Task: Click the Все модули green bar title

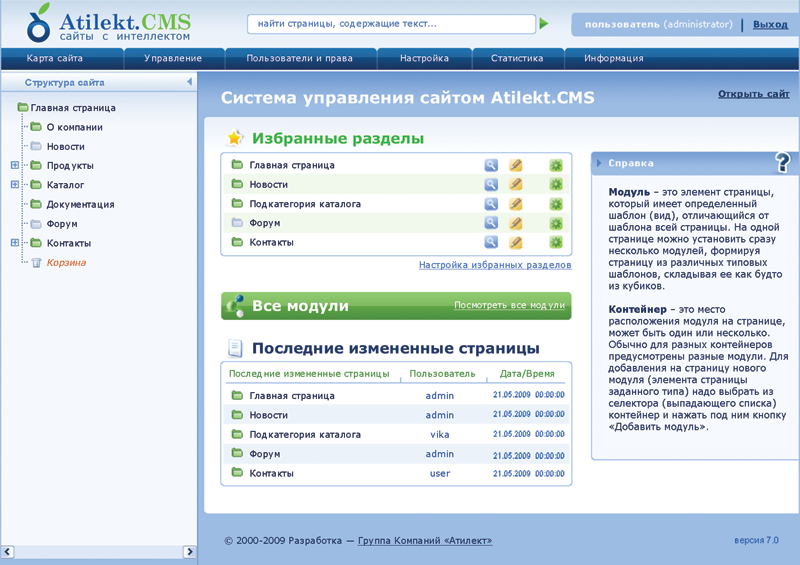Action: [301, 306]
